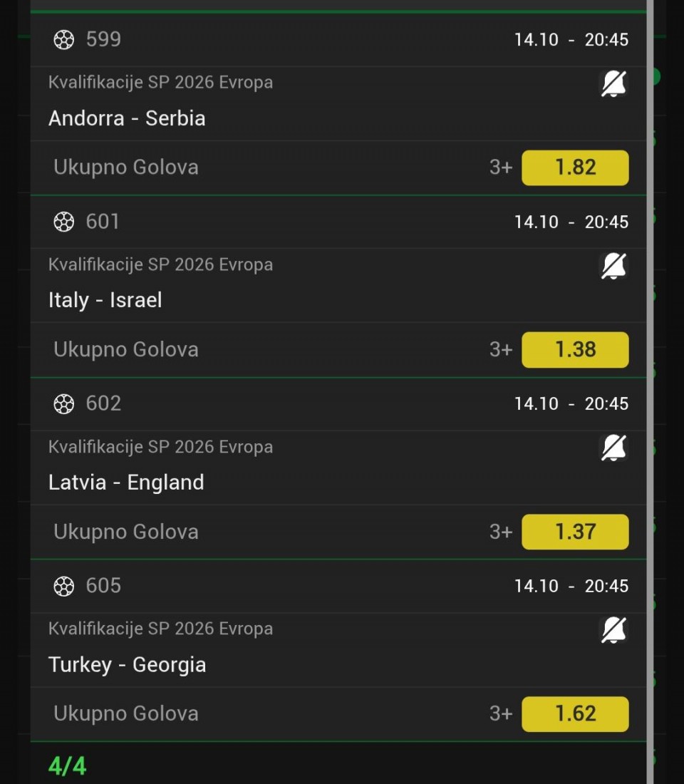Tap the 1.62 odds button

(x=575, y=714)
